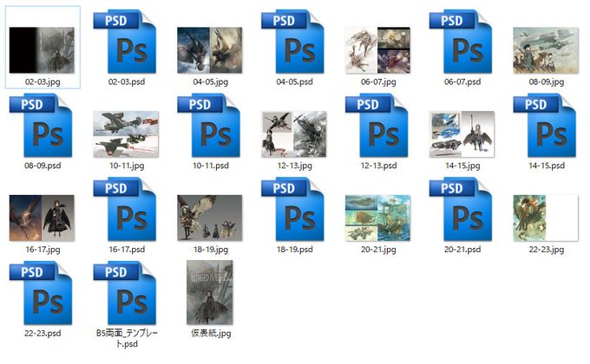Click the file name label 08-09.psd

pos(43,166)
